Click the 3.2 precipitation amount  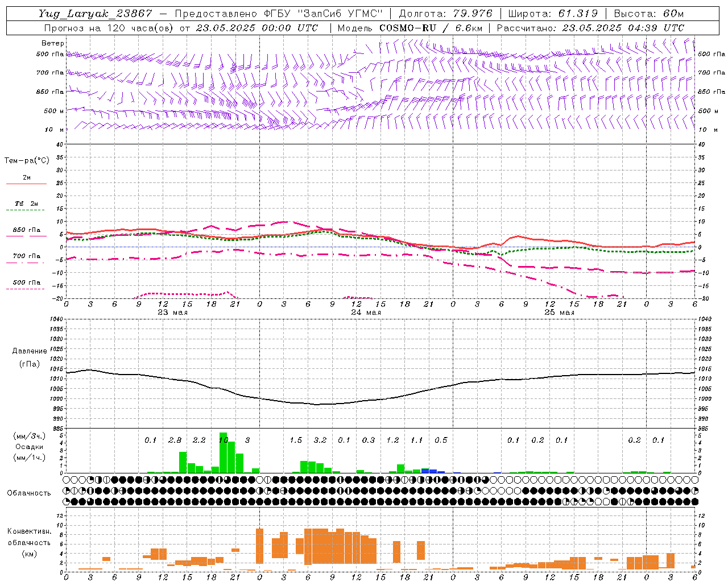pyautogui.click(x=320, y=440)
